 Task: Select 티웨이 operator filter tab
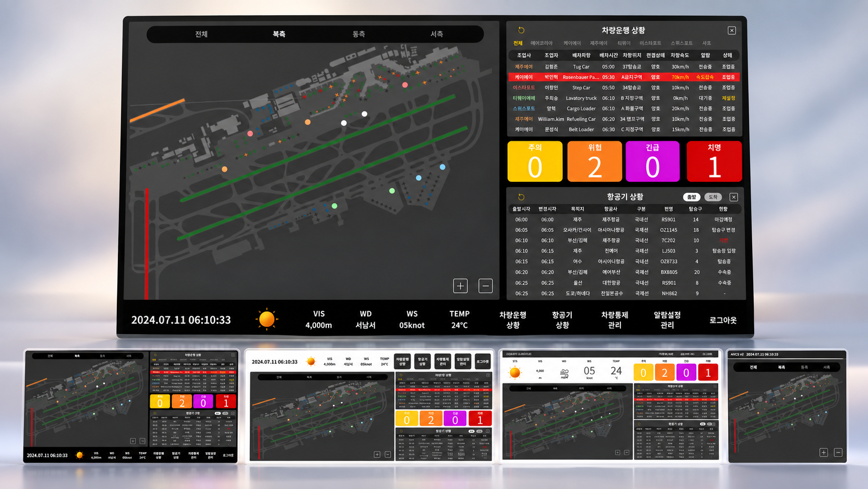(x=624, y=43)
